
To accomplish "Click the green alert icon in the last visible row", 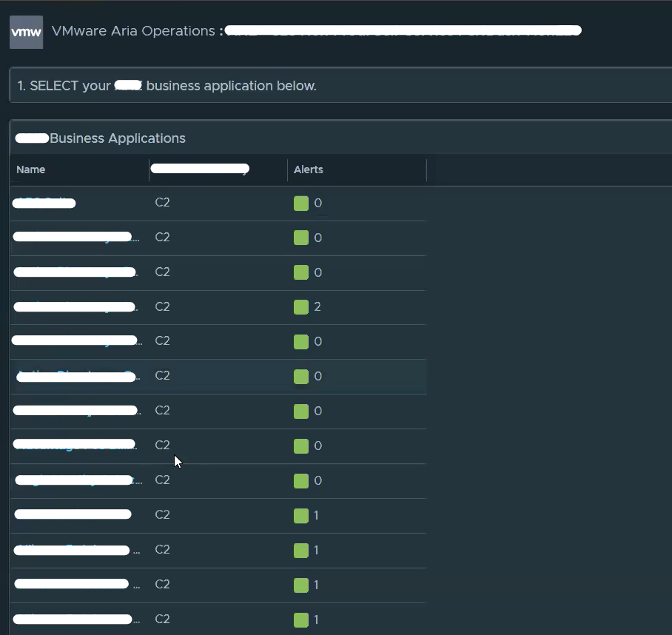I will click(x=300, y=619).
